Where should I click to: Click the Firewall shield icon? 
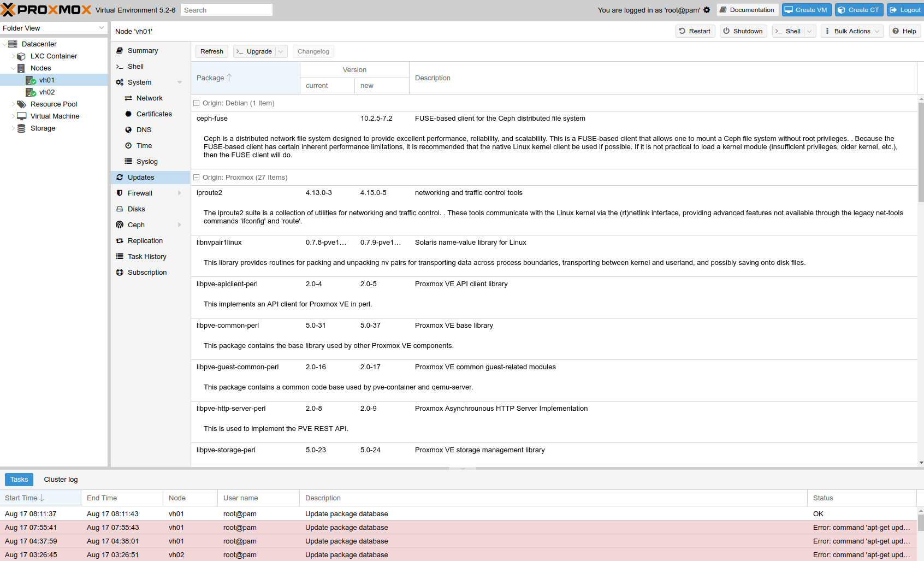[120, 193]
